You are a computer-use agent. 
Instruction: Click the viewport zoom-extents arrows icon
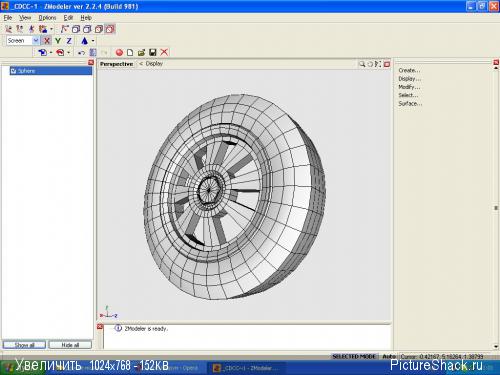[378, 64]
